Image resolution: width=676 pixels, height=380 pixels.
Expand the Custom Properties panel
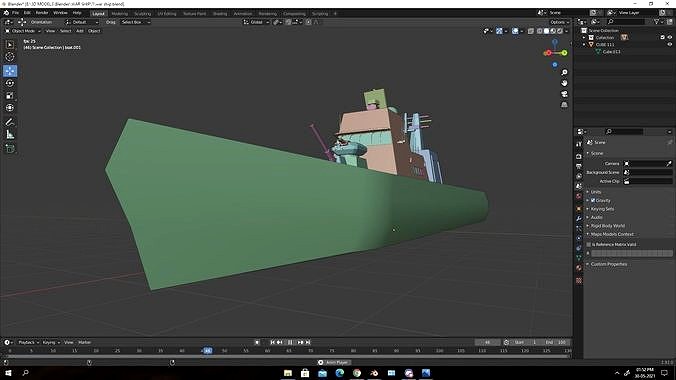[608, 264]
